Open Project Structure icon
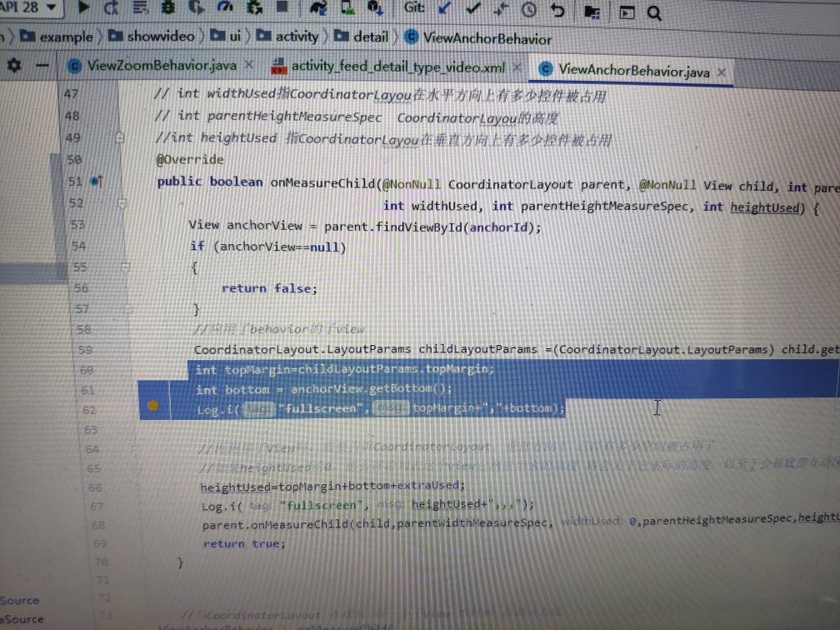The width and height of the screenshot is (840, 630). click(x=592, y=12)
